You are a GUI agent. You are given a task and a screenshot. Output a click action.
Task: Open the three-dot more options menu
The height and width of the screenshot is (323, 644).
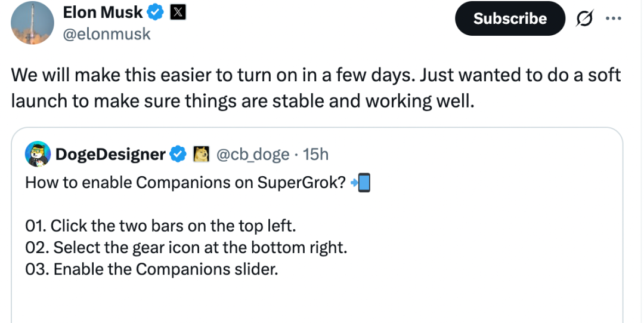click(x=614, y=18)
